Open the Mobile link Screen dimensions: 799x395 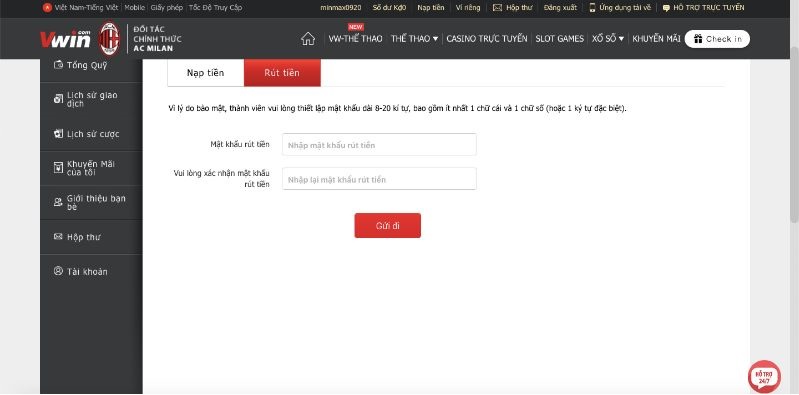point(135,8)
